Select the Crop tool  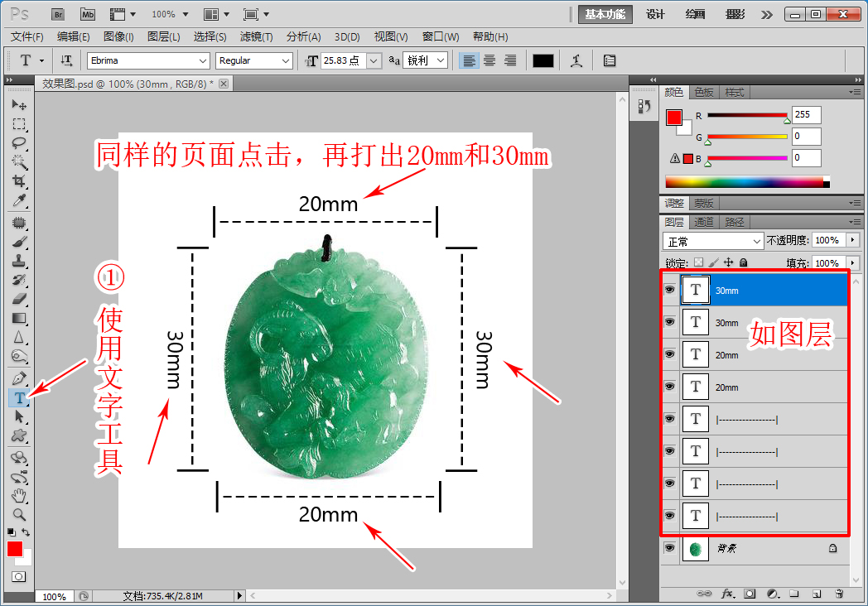19,180
